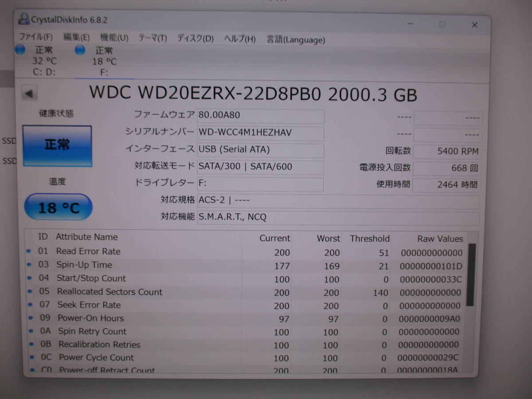This screenshot has height=399, width=532.
Task: Click the 正常 health status button
Action: (x=57, y=146)
